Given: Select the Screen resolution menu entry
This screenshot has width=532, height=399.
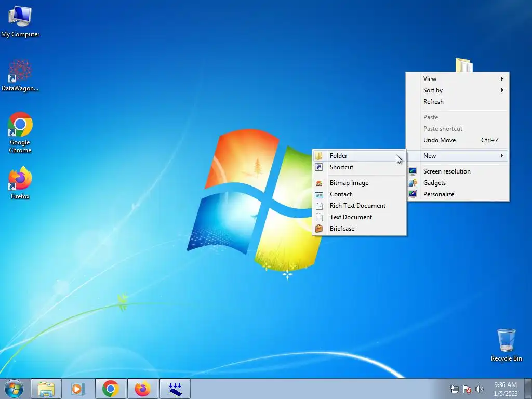Looking at the screenshot, I should [457, 171].
